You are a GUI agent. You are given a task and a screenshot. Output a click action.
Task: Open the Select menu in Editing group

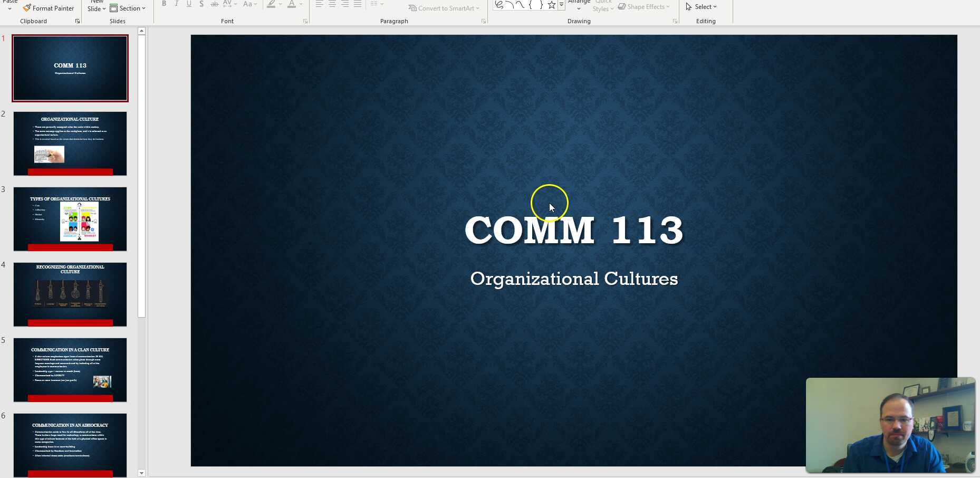(x=703, y=6)
